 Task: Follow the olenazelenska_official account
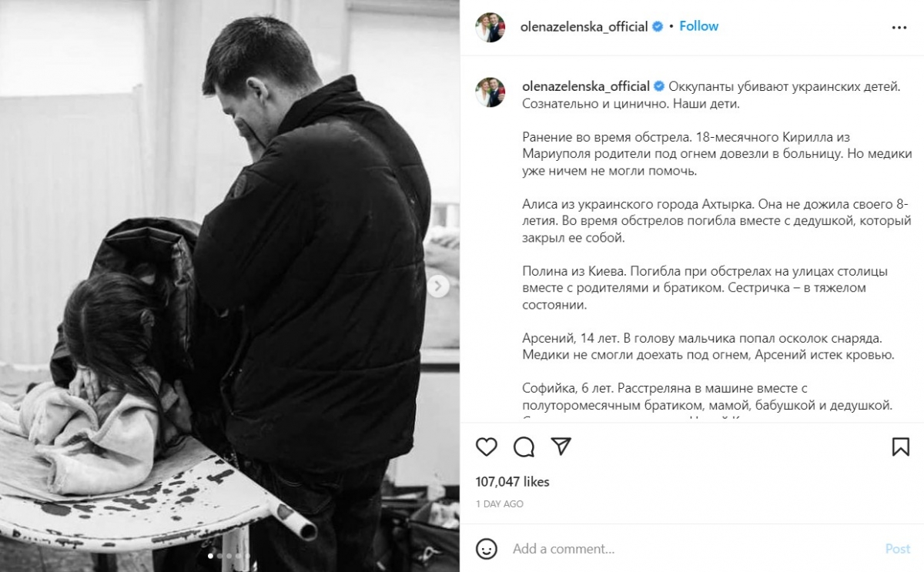click(x=698, y=26)
